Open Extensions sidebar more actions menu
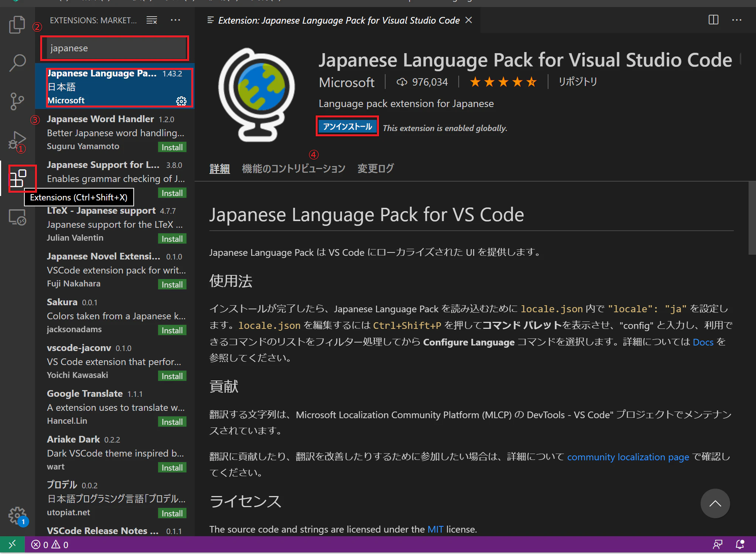This screenshot has width=756, height=554. tap(175, 20)
